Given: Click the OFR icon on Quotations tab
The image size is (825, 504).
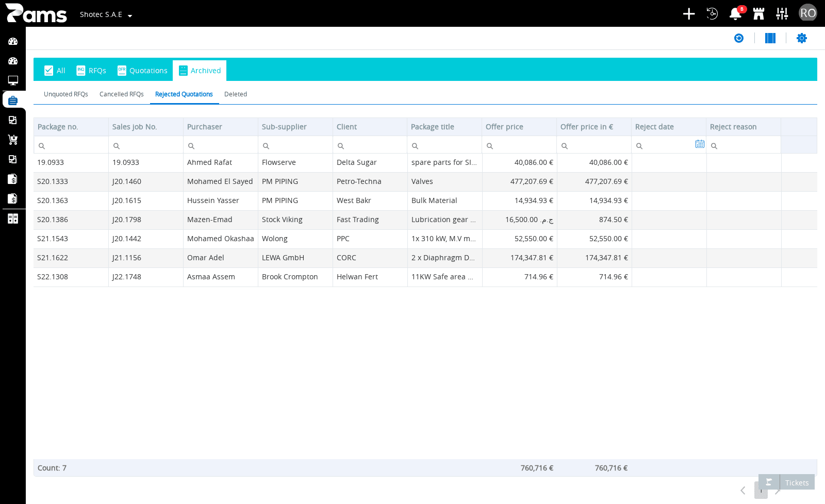Looking at the screenshot, I should (122, 71).
